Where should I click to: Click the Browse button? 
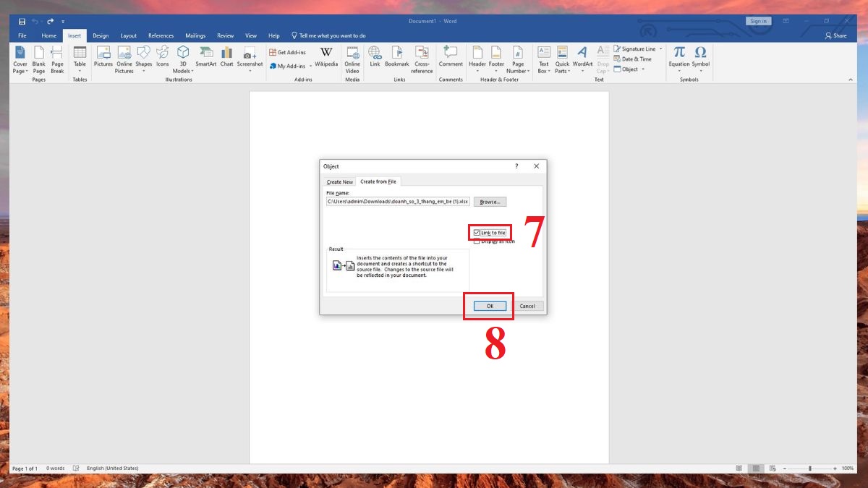(x=490, y=202)
